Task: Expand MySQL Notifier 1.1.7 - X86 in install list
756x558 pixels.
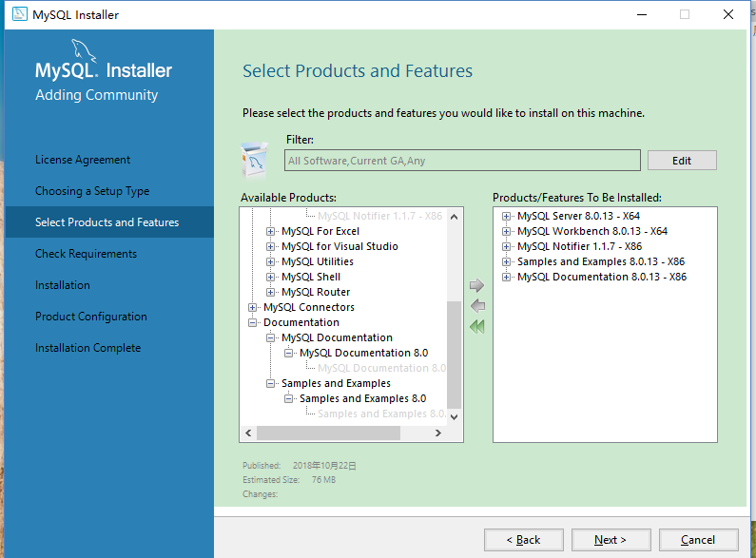Action: (506, 247)
